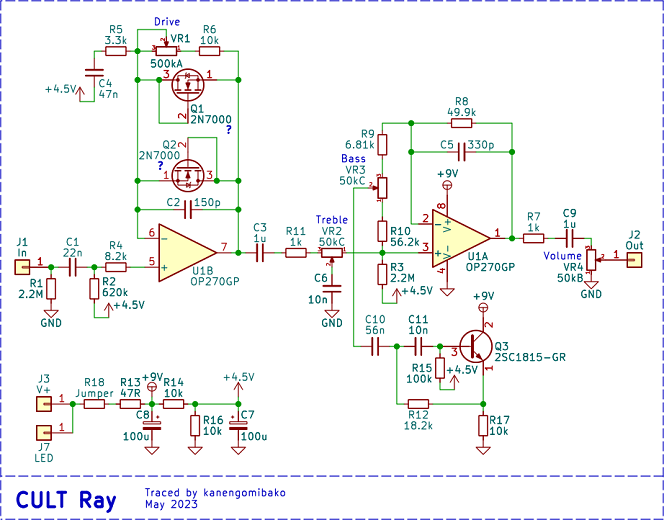Click the '+4.5V' label above C7

(x=239, y=377)
